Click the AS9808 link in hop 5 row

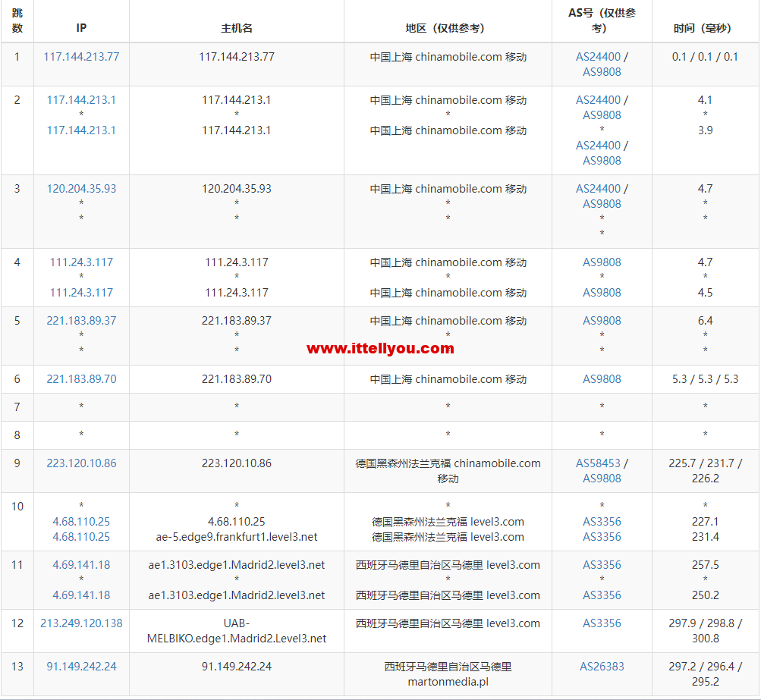point(602,321)
